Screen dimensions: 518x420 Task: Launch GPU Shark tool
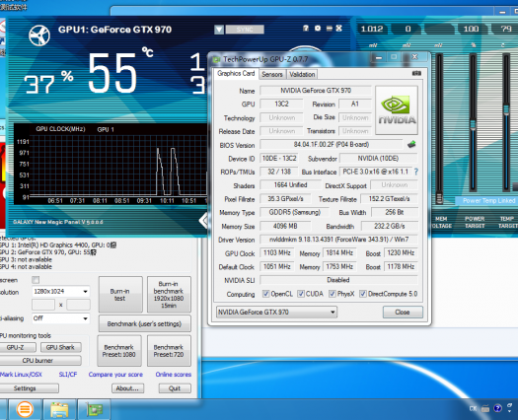click(61, 347)
